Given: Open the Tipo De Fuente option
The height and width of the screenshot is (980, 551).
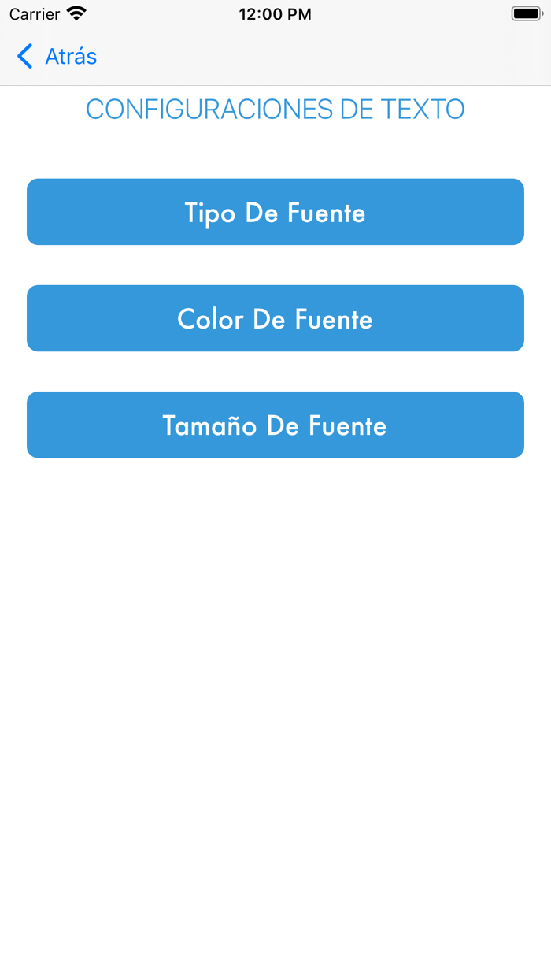Looking at the screenshot, I should [x=275, y=212].
